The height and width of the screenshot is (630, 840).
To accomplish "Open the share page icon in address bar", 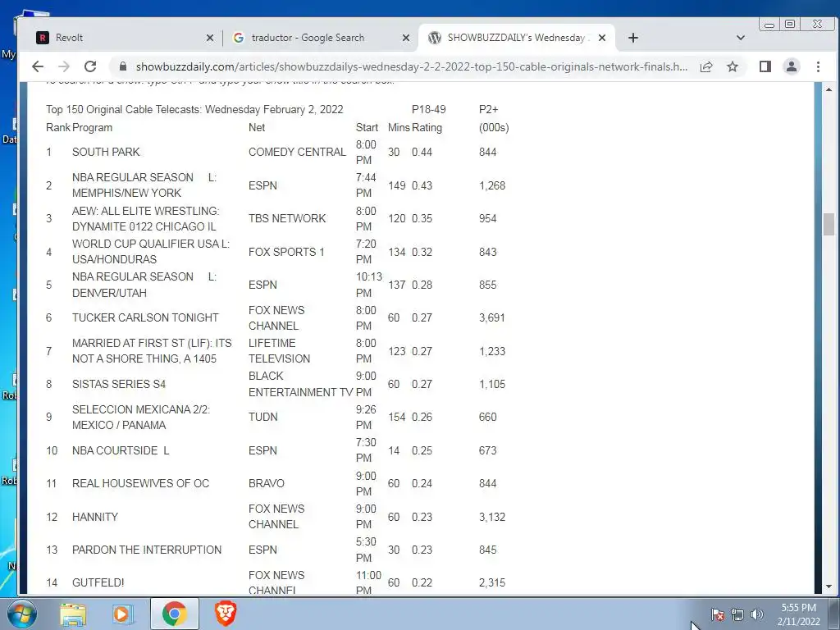I will point(706,66).
